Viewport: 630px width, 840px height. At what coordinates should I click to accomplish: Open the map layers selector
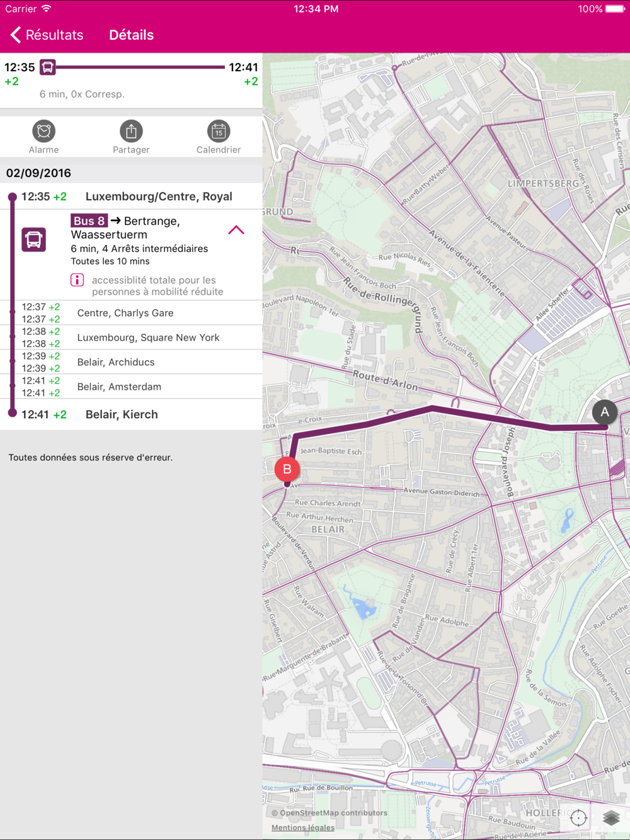click(x=611, y=818)
